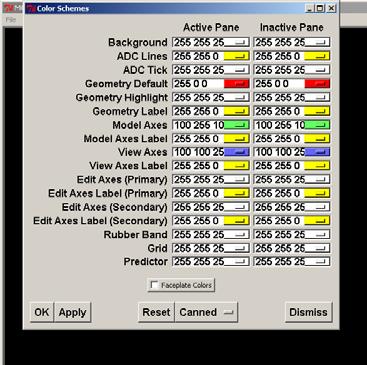This screenshot has height=365, width=367.
Task: Edit Edit Axes (Primary) Active Pane RGB field
Action: [198, 180]
